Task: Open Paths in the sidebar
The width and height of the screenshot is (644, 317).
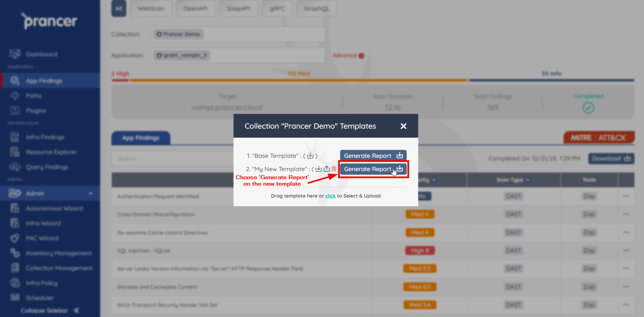Action: pos(34,96)
